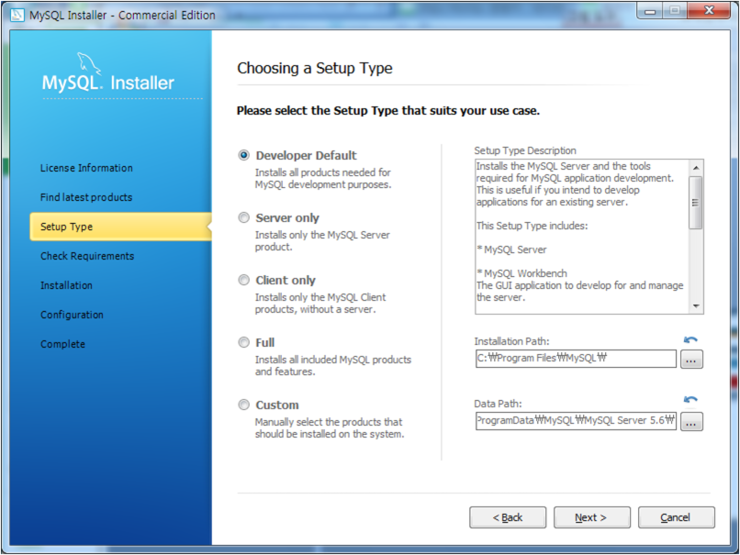Image resolution: width=740 pixels, height=555 pixels.
Task: Click '* MySQL Server' line in description
Action: (x=512, y=250)
